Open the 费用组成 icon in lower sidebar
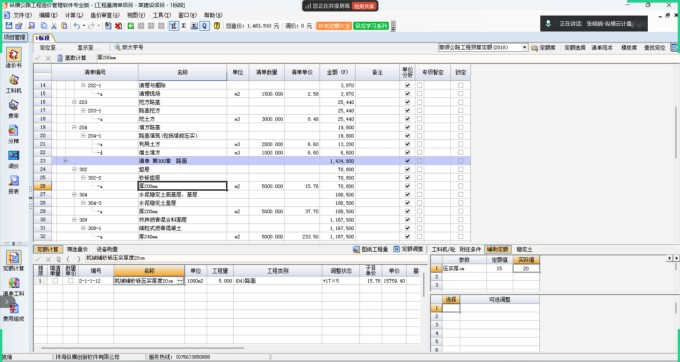680x362 pixels. 14,312
